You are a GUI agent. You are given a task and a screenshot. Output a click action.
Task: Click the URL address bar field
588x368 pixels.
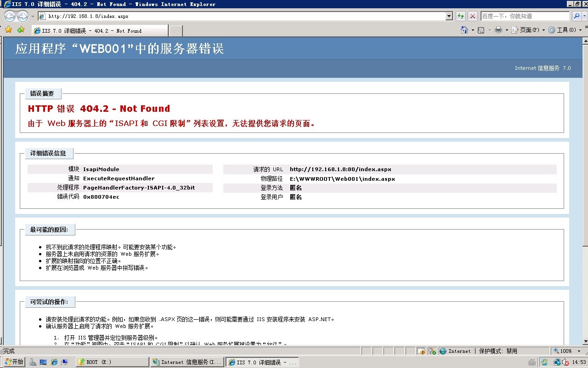243,16
